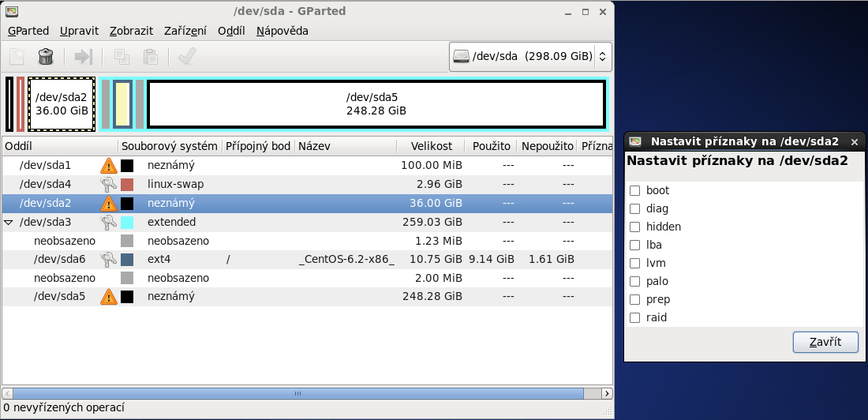The image size is (868, 420).
Task: Sort by the Přípojný bod column header
Action: (x=259, y=146)
